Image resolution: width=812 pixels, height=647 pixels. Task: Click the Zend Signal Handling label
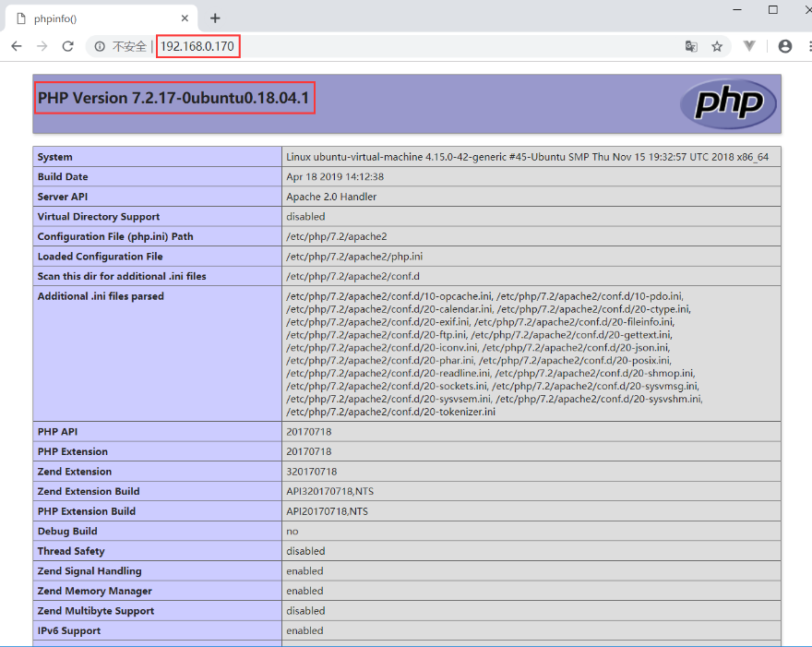90,571
